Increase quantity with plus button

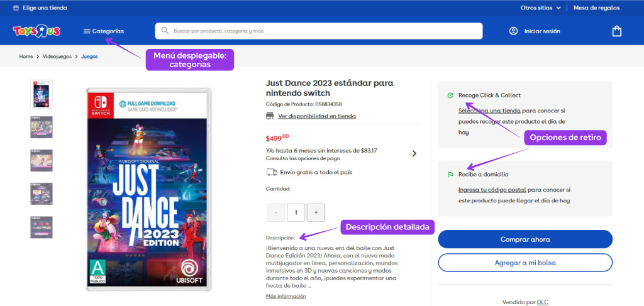(316, 212)
